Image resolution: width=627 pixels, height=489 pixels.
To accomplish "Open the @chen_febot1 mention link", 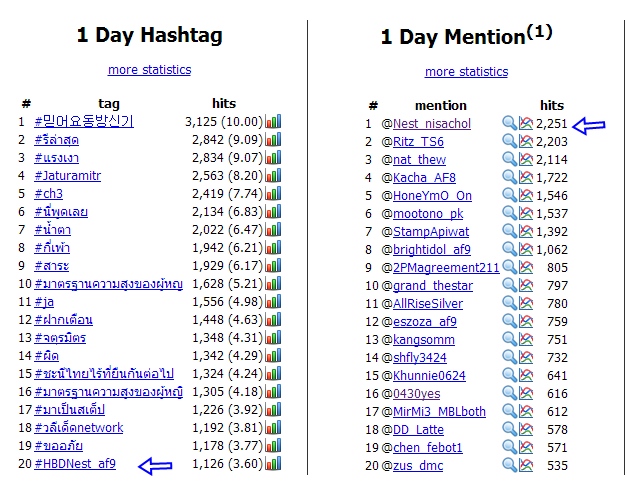I will [x=428, y=447].
